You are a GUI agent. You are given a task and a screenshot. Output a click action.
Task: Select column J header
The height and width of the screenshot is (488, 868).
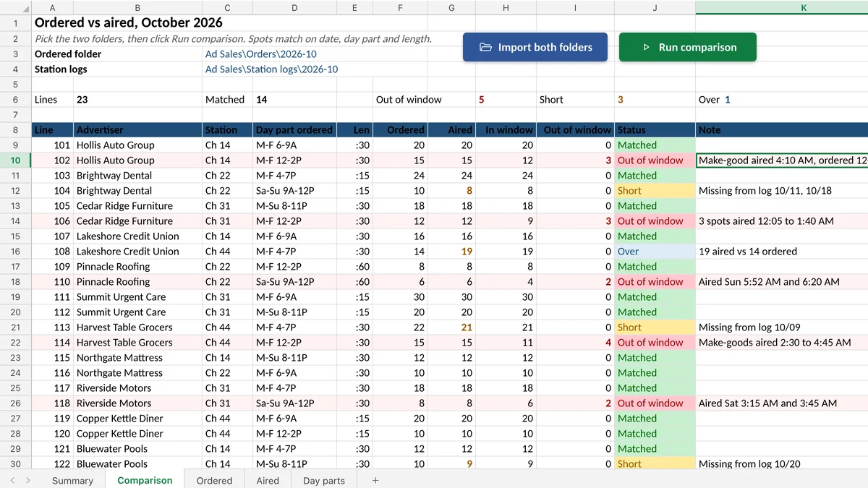pos(655,7)
